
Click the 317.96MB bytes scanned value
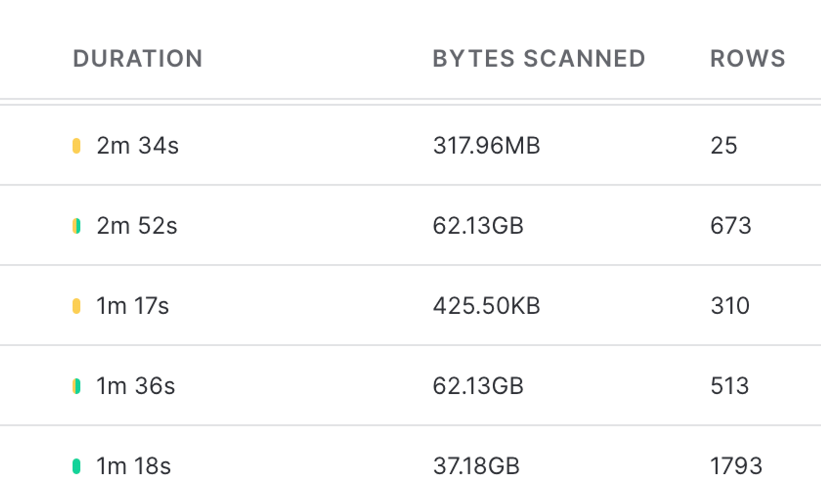click(x=487, y=146)
